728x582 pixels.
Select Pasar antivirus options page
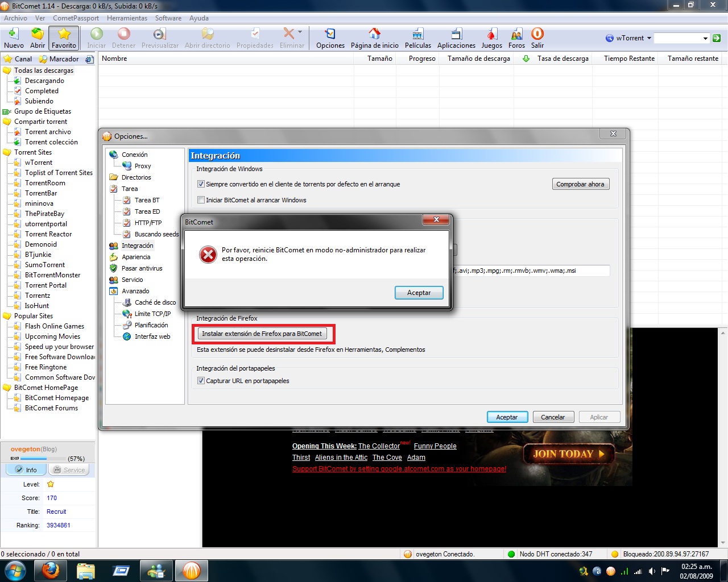point(142,268)
